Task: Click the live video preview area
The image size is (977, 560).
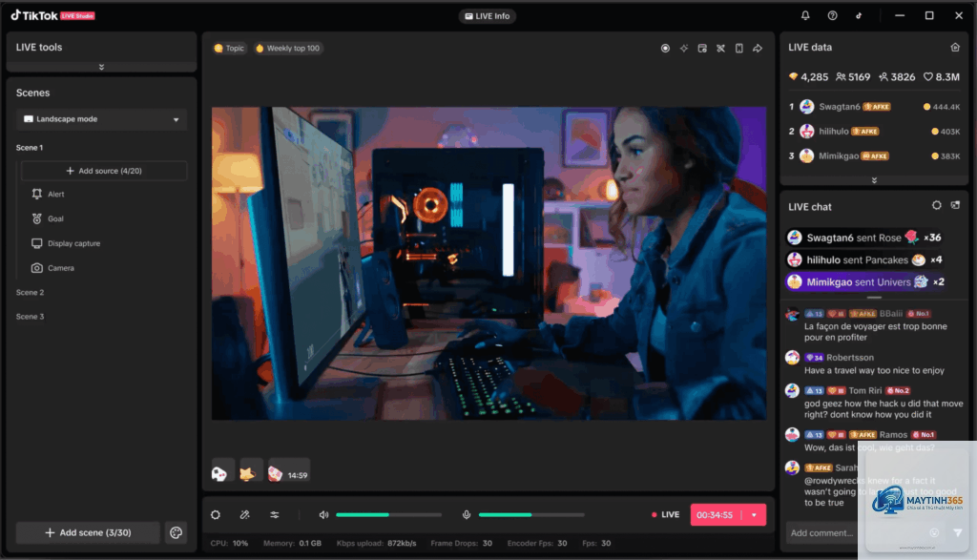Action: tap(488, 263)
